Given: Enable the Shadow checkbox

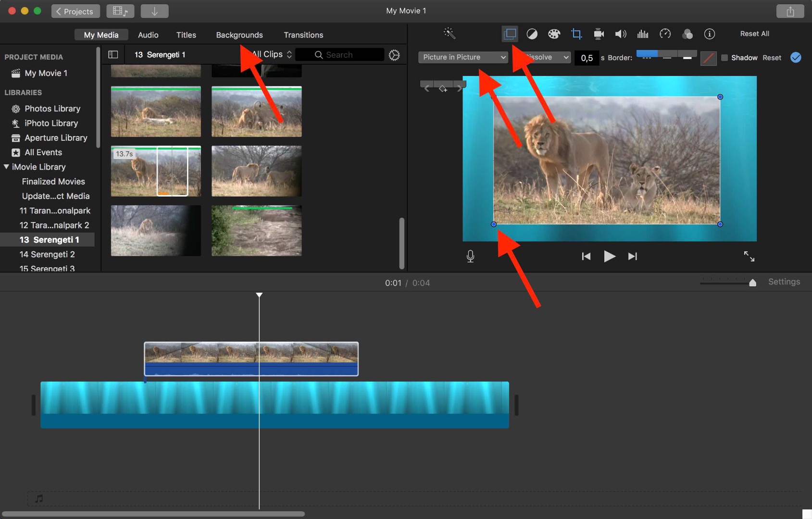Looking at the screenshot, I should point(725,58).
